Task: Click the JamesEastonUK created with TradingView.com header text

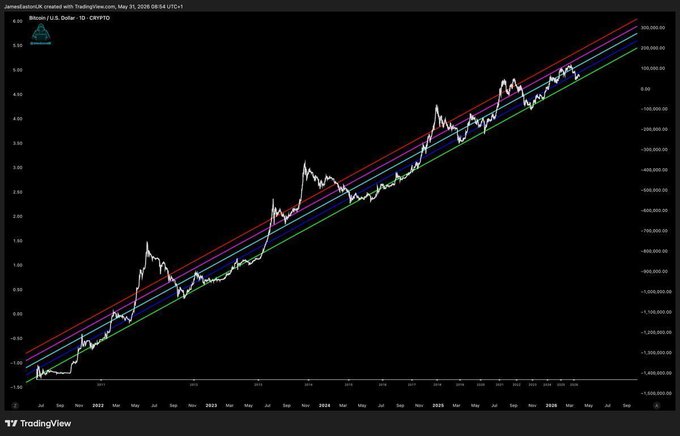Action: click(93, 7)
